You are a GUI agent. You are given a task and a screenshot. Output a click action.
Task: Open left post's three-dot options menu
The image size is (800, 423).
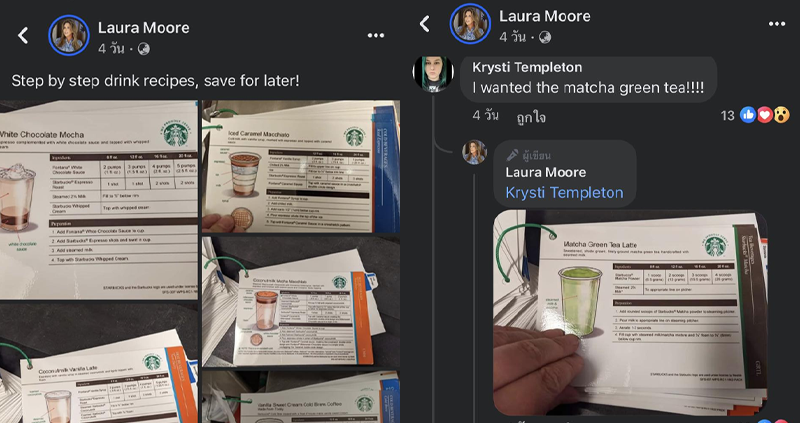(x=376, y=36)
